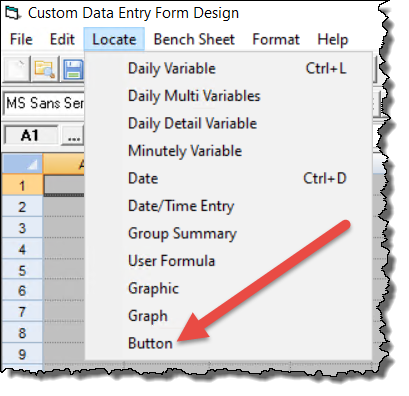The image size is (409, 396).
Task: Click the New blank form toolbar icon
Action: click(x=17, y=69)
